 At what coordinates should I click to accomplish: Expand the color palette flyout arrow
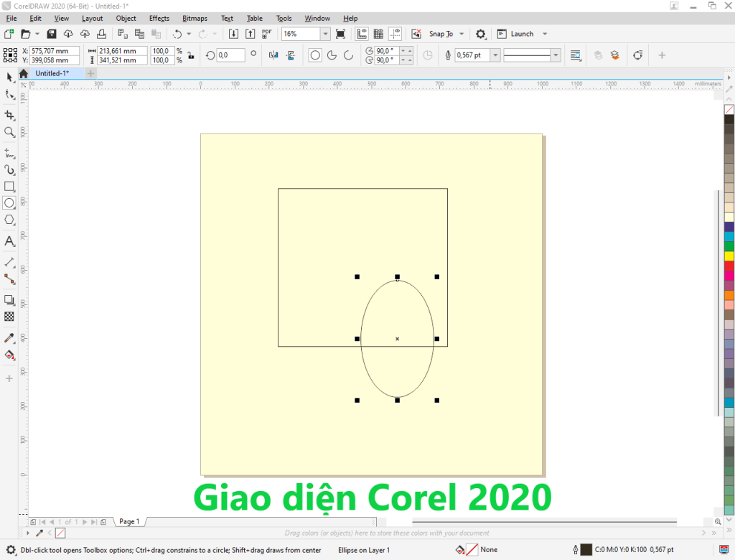(x=729, y=530)
